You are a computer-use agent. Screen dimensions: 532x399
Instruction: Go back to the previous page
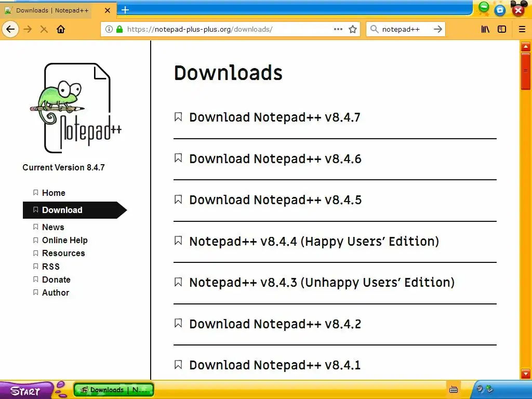point(10,29)
